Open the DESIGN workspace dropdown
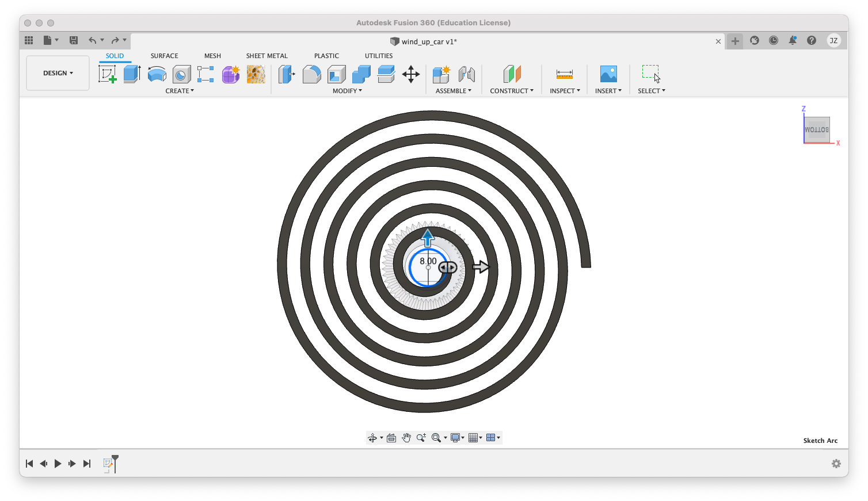The image size is (868, 501). [x=58, y=73]
